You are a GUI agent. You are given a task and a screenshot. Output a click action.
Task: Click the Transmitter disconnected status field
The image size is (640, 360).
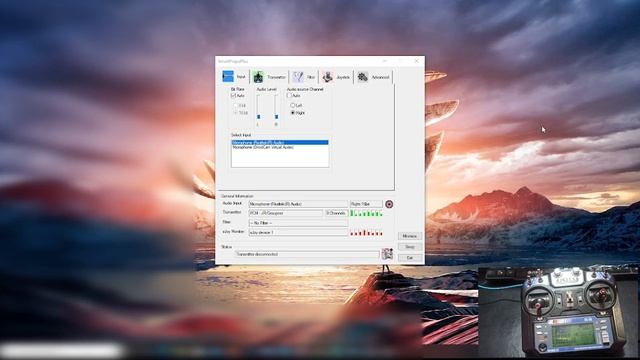[307, 254]
